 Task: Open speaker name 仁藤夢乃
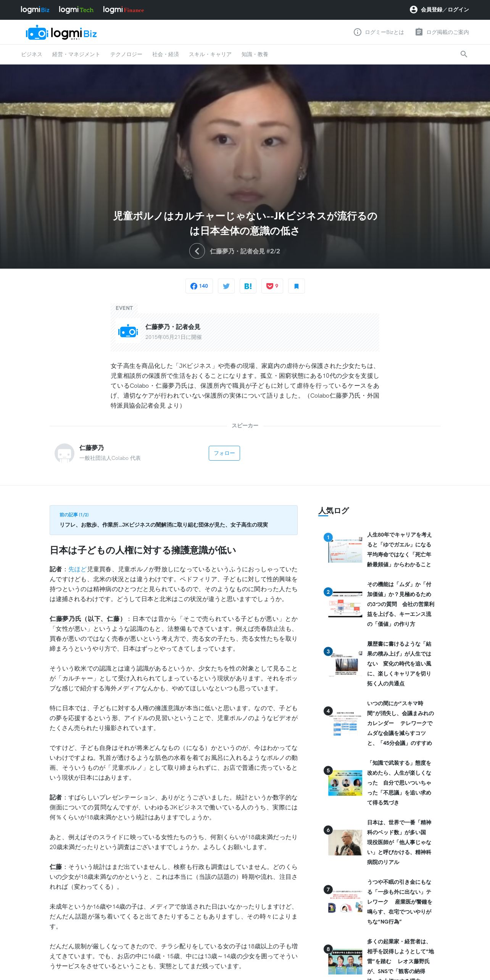(92, 448)
